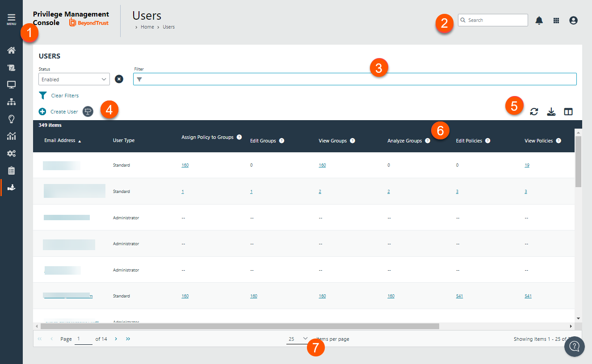The width and height of the screenshot is (592, 364).
Task: Jump to last page arrow
Action: 128,339
